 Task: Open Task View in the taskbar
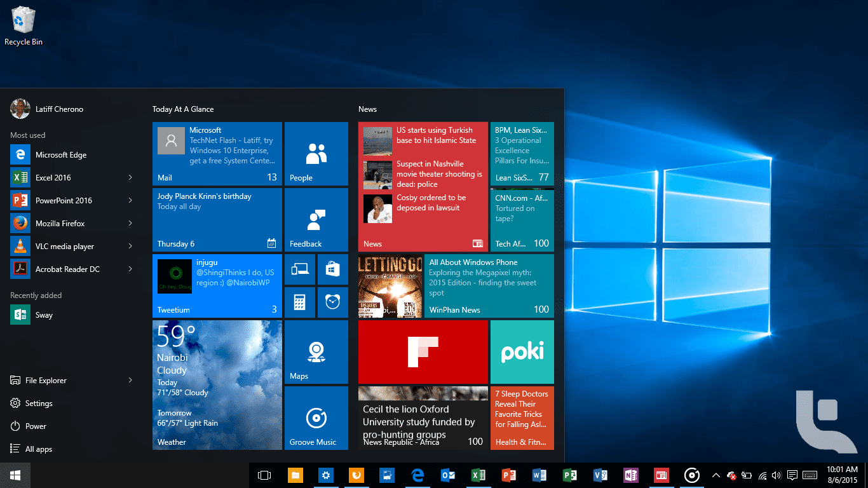coord(264,475)
